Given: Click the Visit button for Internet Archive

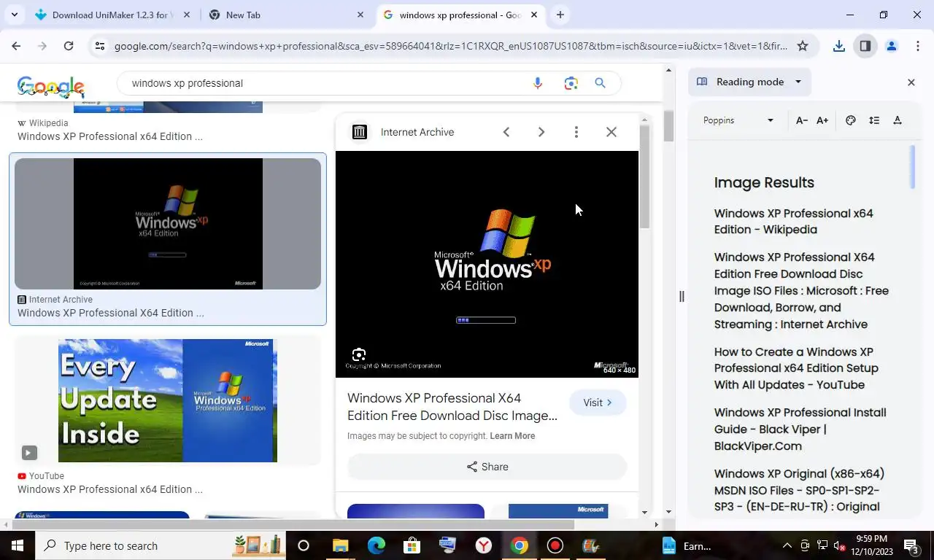Looking at the screenshot, I should (598, 402).
